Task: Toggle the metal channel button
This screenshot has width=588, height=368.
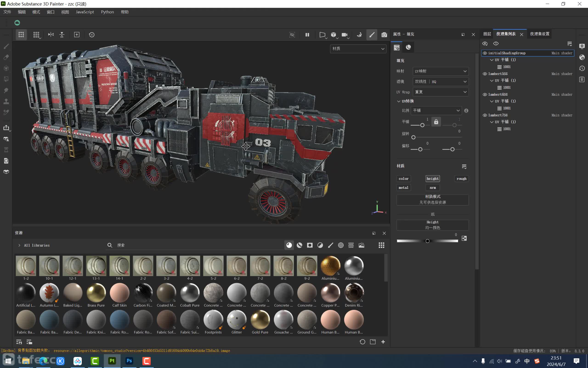Action: coord(404,188)
